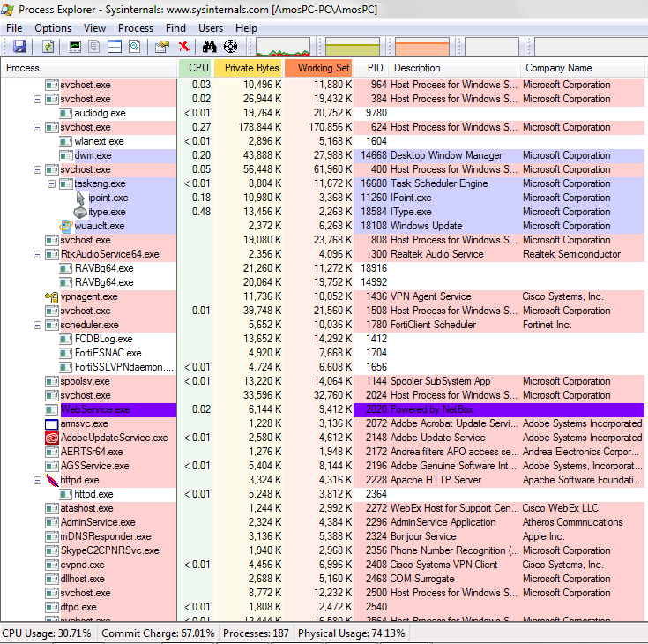Click the icon beside WebService.exe
The width and height of the screenshot is (648, 644).
tap(52, 409)
